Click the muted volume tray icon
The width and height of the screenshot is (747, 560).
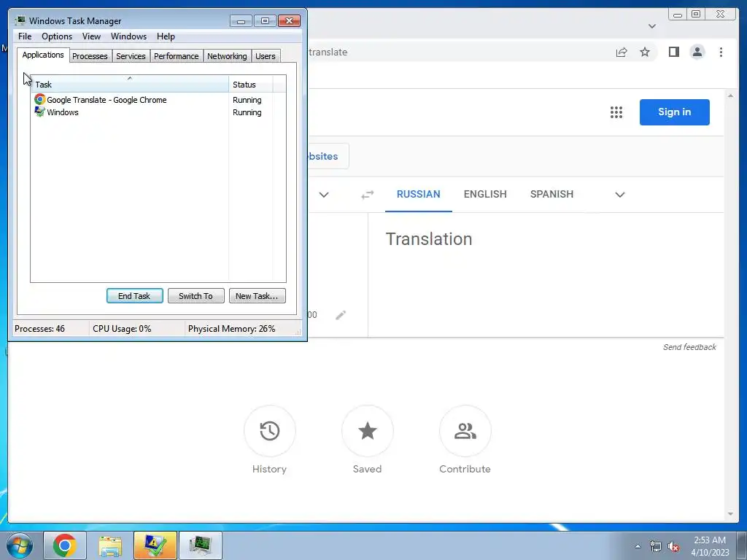[x=673, y=546]
